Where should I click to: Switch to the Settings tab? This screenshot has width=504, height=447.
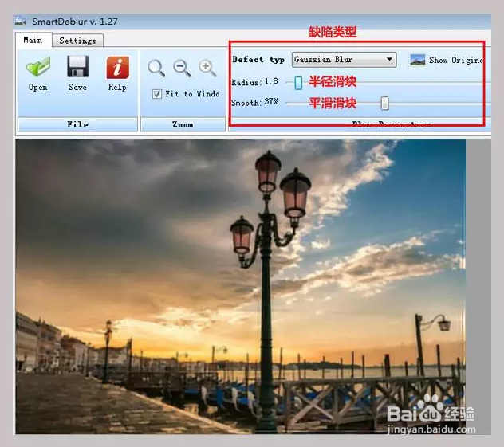tap(77, 41)
